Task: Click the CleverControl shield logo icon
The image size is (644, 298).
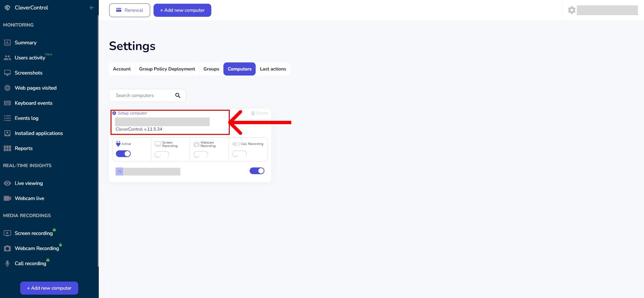Action: tap(7, 8)
